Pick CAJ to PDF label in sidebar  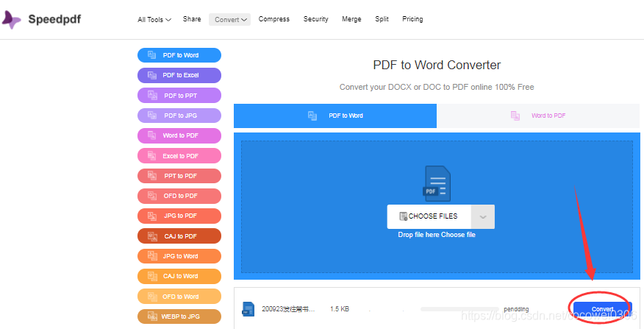(181, 236)
